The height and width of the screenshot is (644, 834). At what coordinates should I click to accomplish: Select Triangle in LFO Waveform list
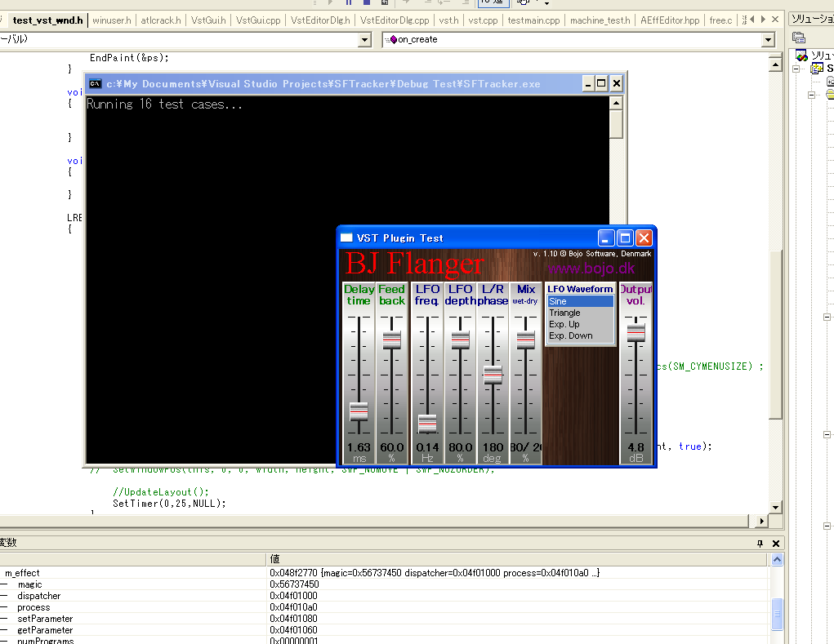point(564,313)
